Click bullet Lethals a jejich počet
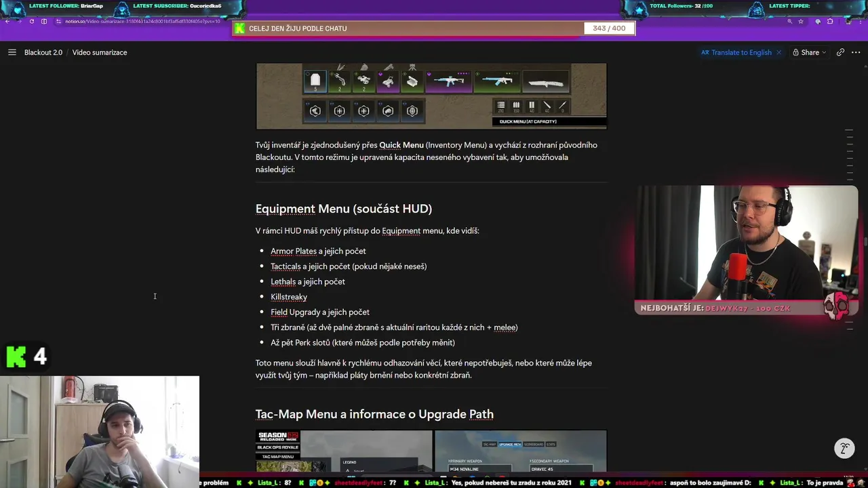This screenshot has height=488, width=868. click(308, 281)
